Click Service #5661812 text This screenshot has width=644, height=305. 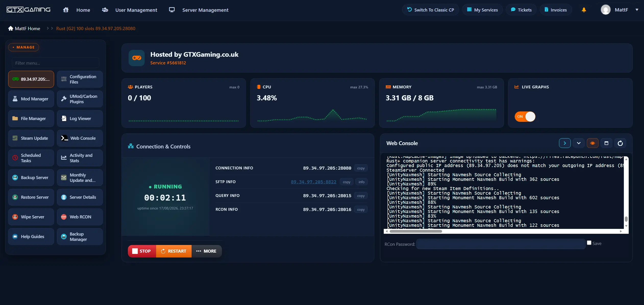click(x=168, y=63)
